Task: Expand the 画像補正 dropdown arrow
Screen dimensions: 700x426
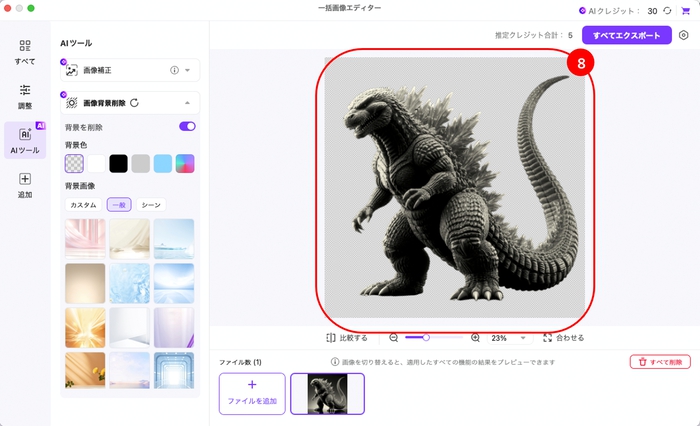Action: tap(188, 70)
